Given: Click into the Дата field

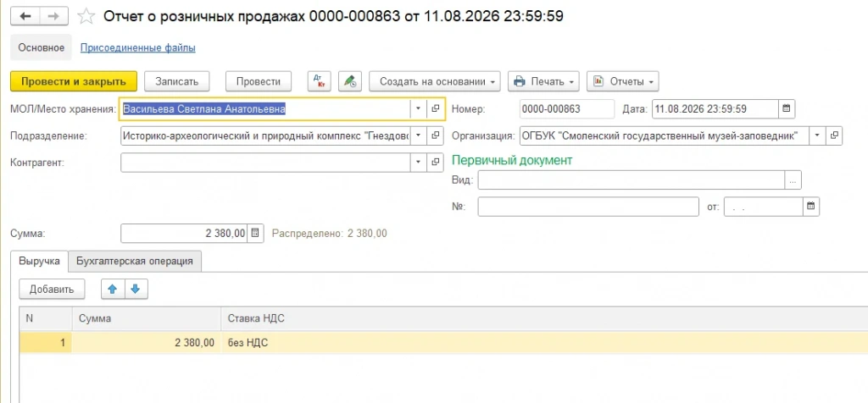Looking at the screenshot, I should [715, 109].
